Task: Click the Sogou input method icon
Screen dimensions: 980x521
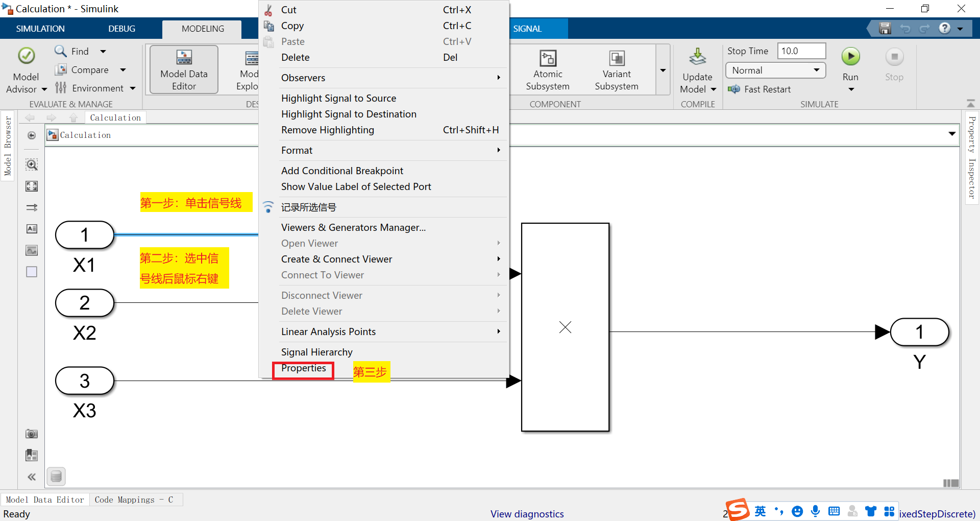Action: pyautogui.click(x=738, y=510)
